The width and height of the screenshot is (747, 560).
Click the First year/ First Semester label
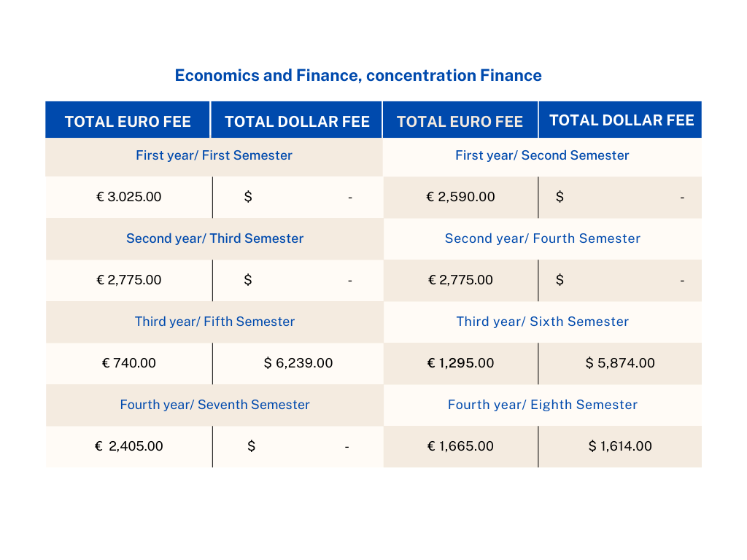214,155
